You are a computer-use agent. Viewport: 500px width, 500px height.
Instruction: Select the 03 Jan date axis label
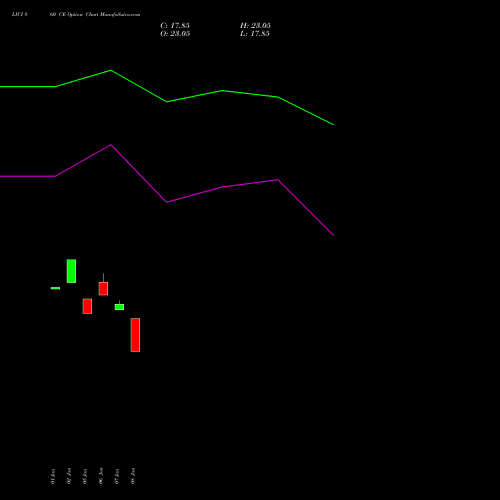tap(85, 476)
